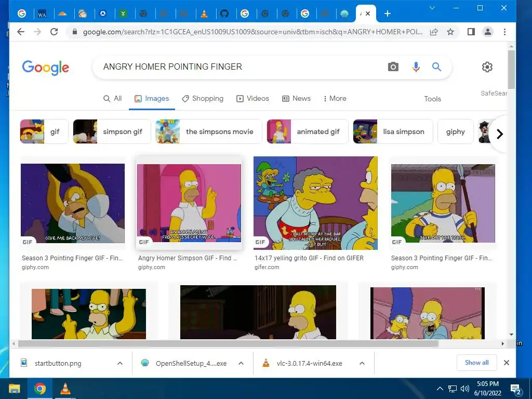
Task: Open a new browser tab with plus button
Action: [388, 14]
